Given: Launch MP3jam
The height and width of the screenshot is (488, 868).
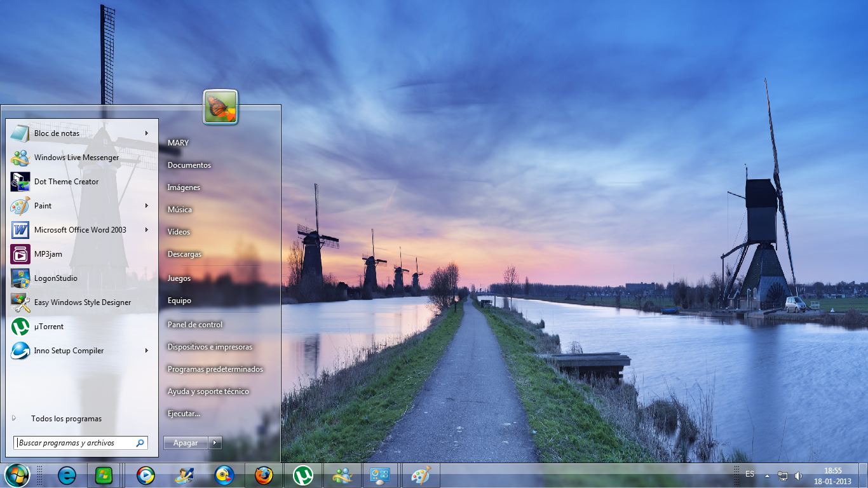Looking at the screenshot, I should [x=48, y=254].
